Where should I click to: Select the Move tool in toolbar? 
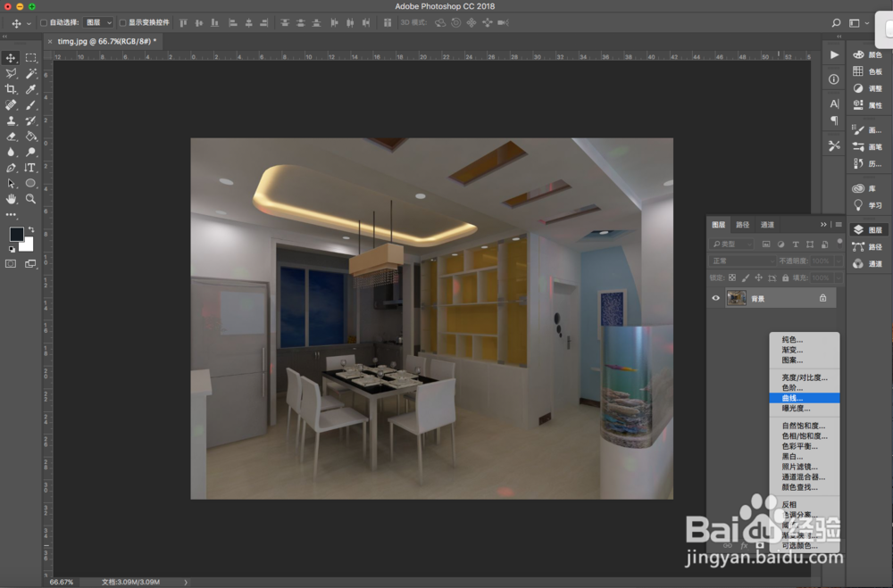coord(11,58)
